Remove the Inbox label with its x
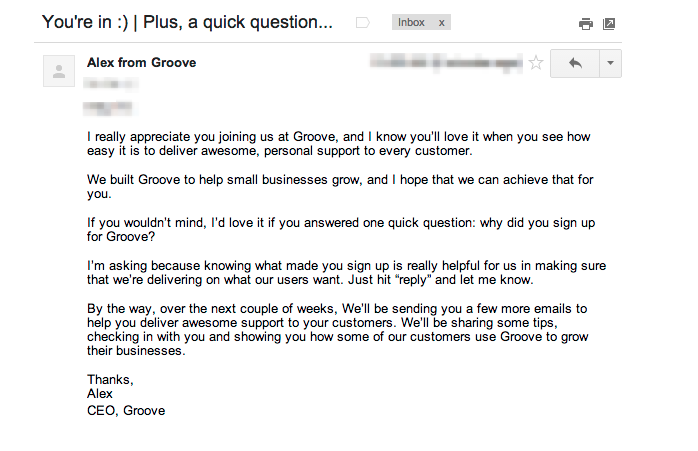Screen dimensions: 698x451 442,22
